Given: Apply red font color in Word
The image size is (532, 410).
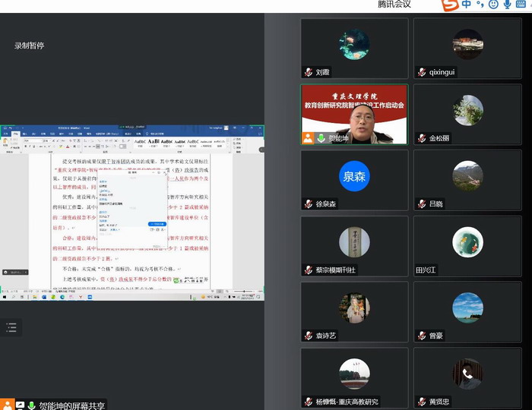Looking at the screenshot, I should (68, 147).
